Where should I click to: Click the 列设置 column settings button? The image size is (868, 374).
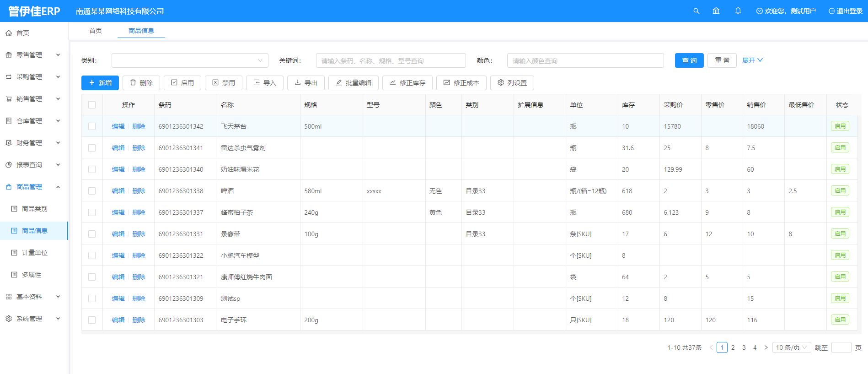click(x=512, y=83)
